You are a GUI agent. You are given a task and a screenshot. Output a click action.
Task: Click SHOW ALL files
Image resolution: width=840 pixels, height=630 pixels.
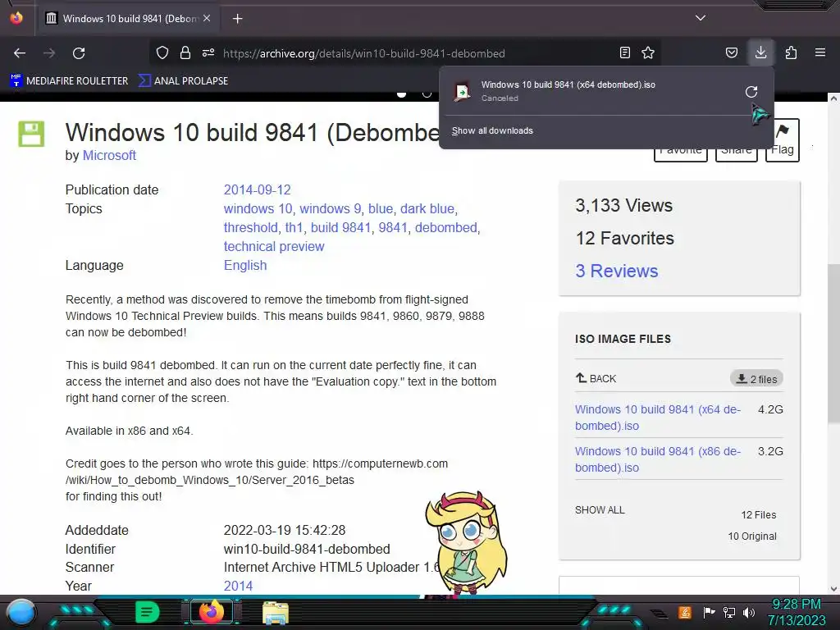[x=600, y=510]
